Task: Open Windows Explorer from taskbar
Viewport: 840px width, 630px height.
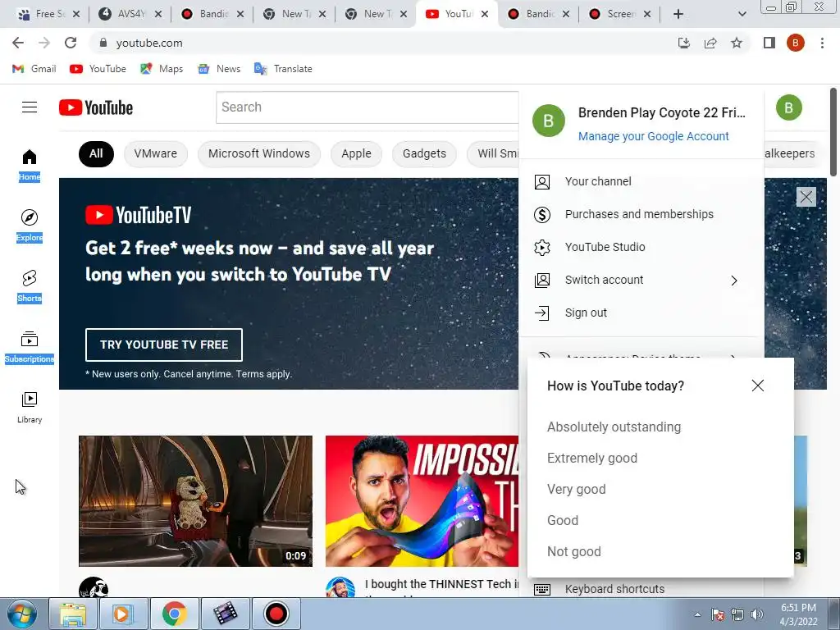Action: point(73,614)
